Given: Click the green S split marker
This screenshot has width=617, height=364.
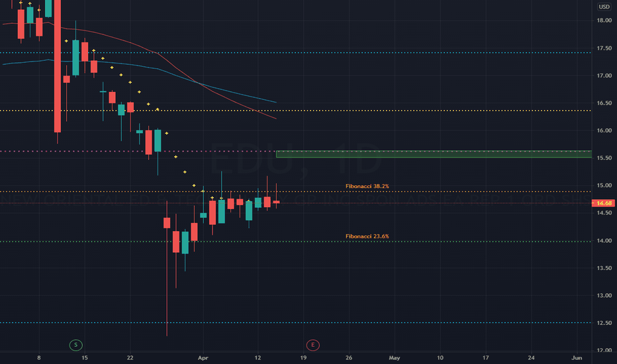Looking at the screenshot, I should (x=76, y=345).
